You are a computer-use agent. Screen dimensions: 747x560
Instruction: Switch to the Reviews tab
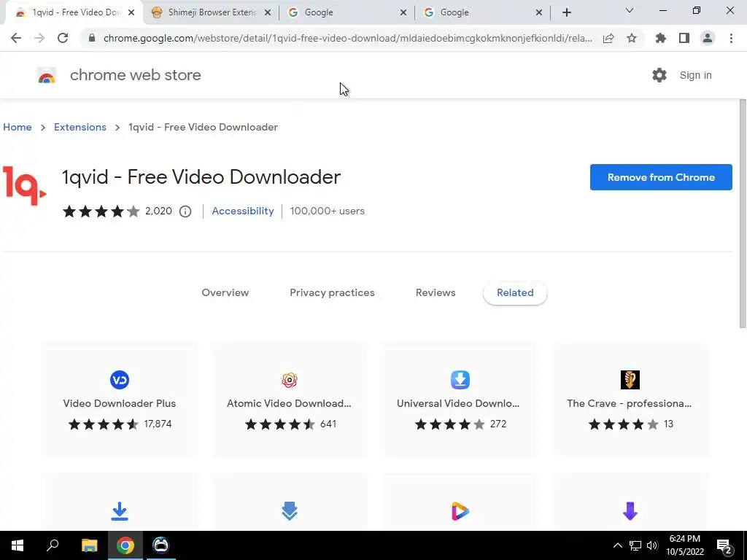tap(436, 292)
